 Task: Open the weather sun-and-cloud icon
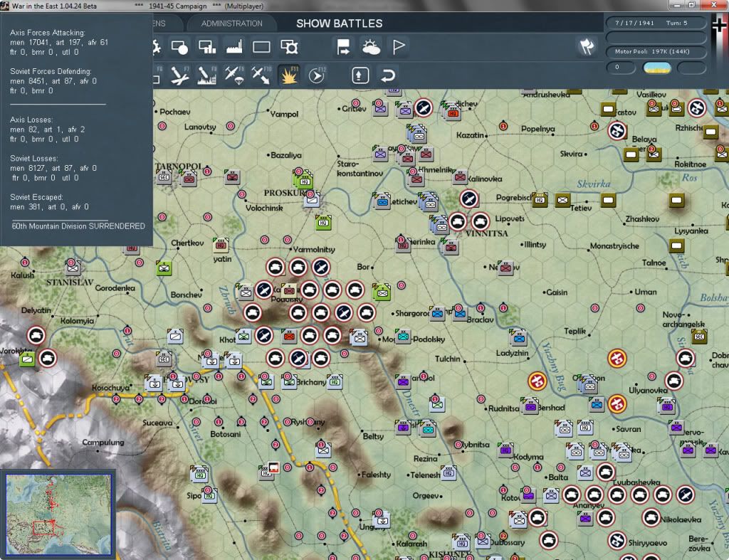[371, 47]
